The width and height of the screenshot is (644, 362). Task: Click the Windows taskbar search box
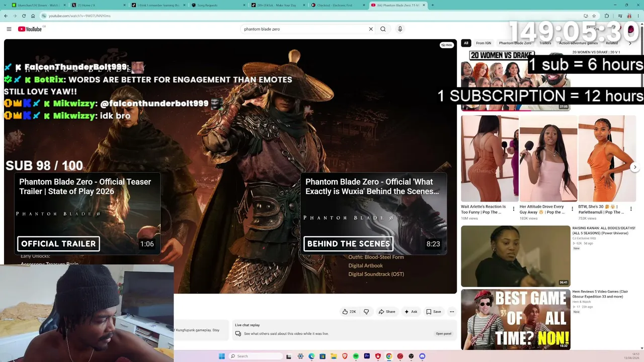tap(256, 356)
